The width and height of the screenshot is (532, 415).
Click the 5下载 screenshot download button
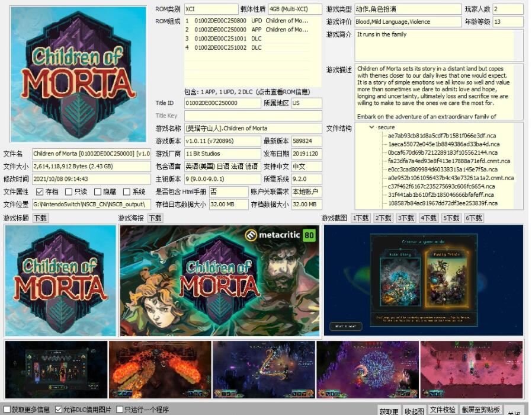pyautogui.click(x=451, y=218)
